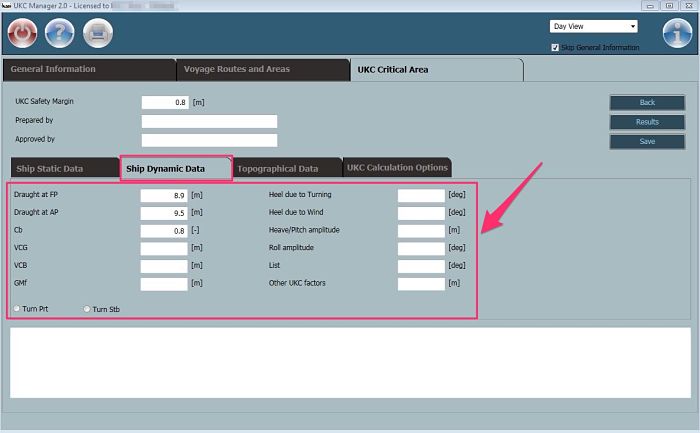Click the Results button
The image size is (700, 433).
(x=647, y=122)
